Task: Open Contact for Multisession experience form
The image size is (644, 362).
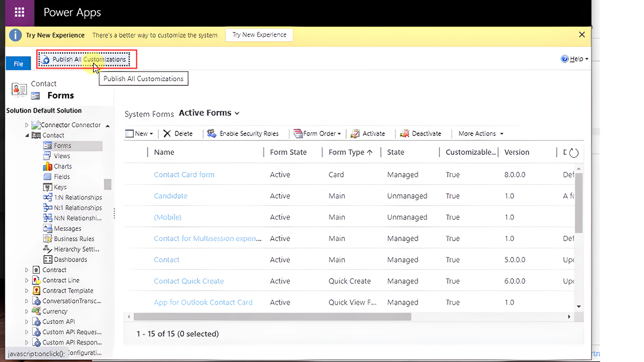Action: click(207, 238)
